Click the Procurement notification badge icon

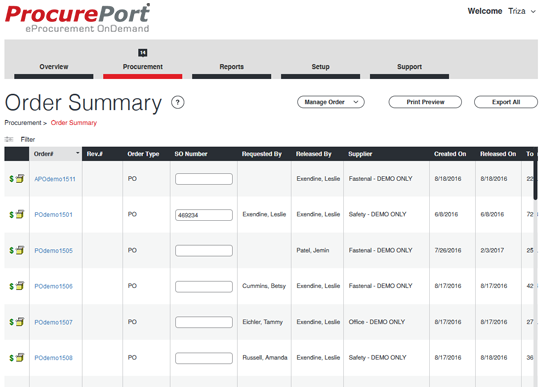143,53
